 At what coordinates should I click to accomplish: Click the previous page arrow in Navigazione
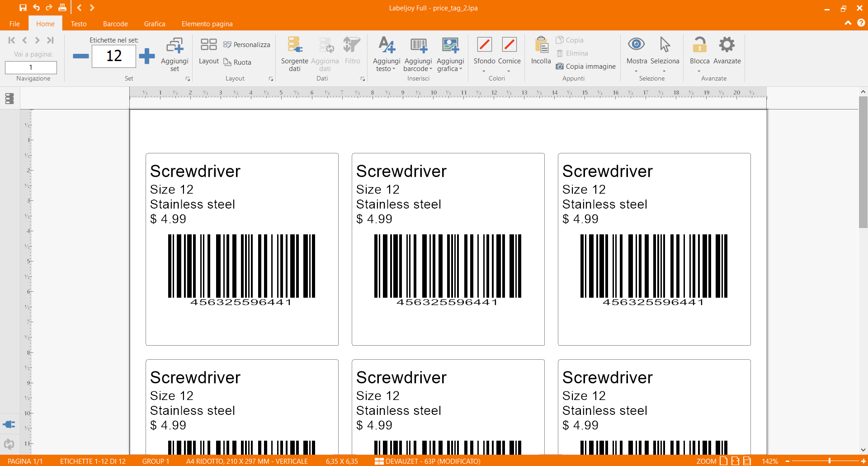pyautogui.click(x=24, y=40)
